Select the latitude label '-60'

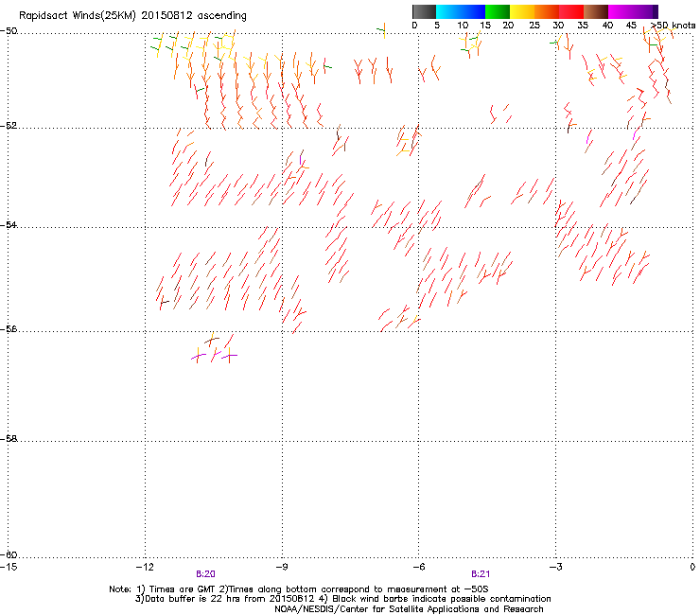point(9,555)
